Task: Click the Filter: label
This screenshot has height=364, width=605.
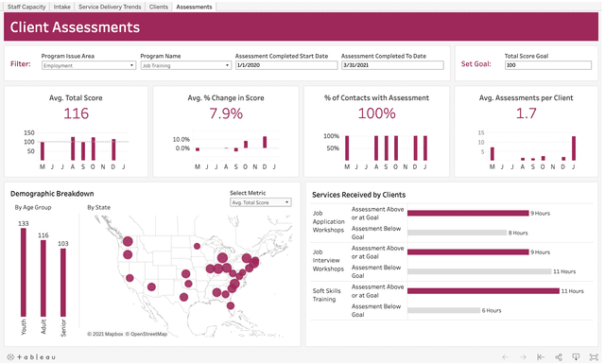Action: tap(21, 64)
